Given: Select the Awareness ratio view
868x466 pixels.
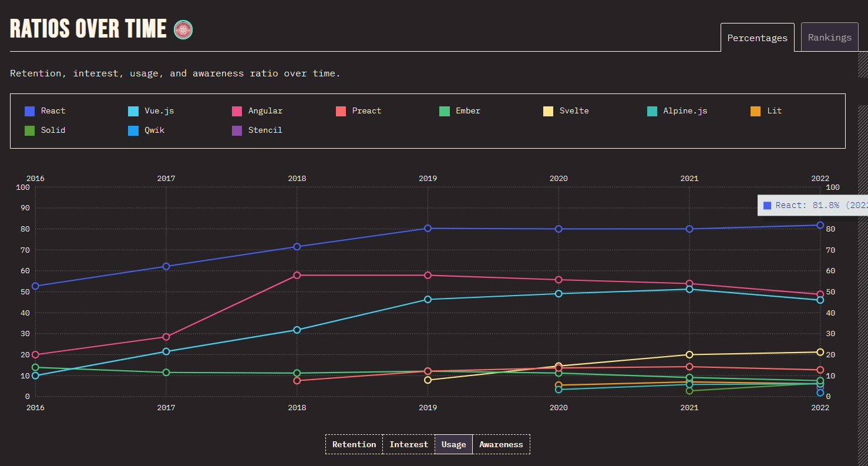Looking at the screenshot, I should coord(501,444).
